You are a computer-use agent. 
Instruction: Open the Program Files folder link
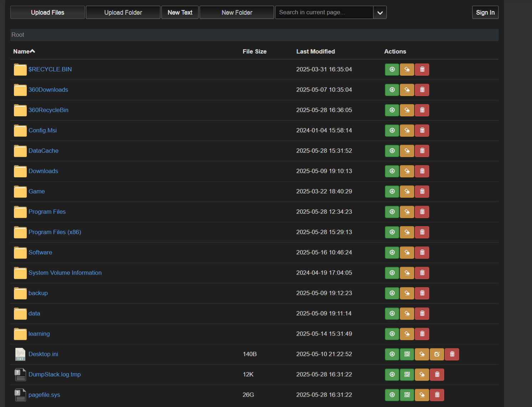tap(47, 212)
